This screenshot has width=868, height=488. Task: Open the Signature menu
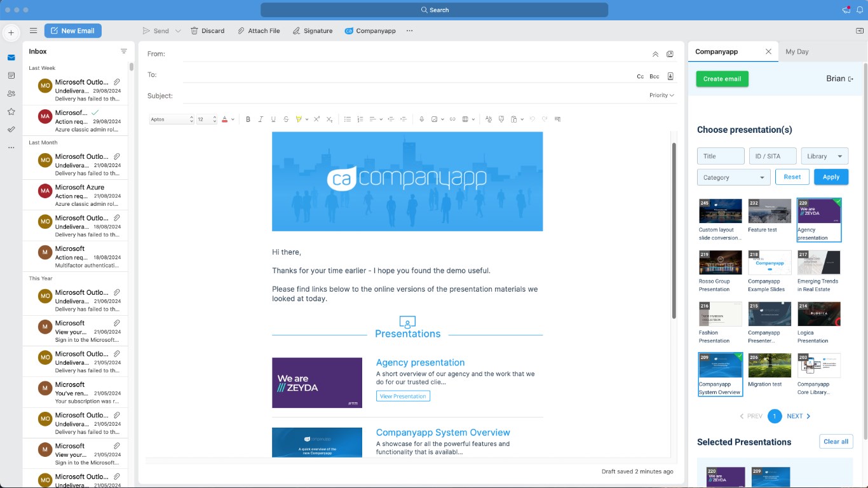pyautogui.click(x=313, y=31)
